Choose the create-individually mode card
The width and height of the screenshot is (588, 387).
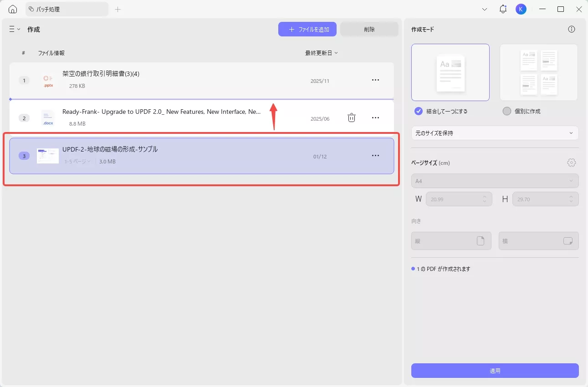(539, 72)
